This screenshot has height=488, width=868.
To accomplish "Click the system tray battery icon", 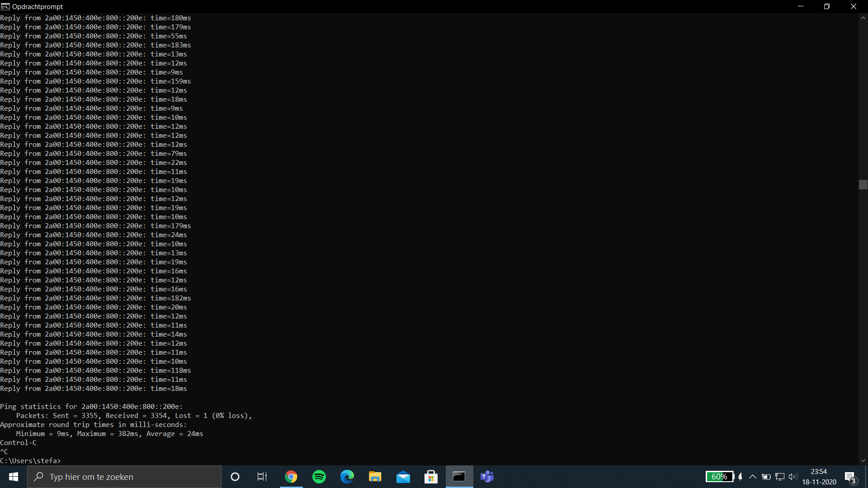I will [x=766, y=477].
